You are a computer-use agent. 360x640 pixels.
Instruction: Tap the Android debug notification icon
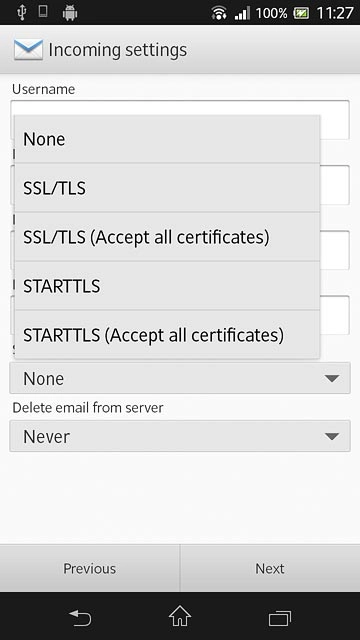(x=70, y=13)
